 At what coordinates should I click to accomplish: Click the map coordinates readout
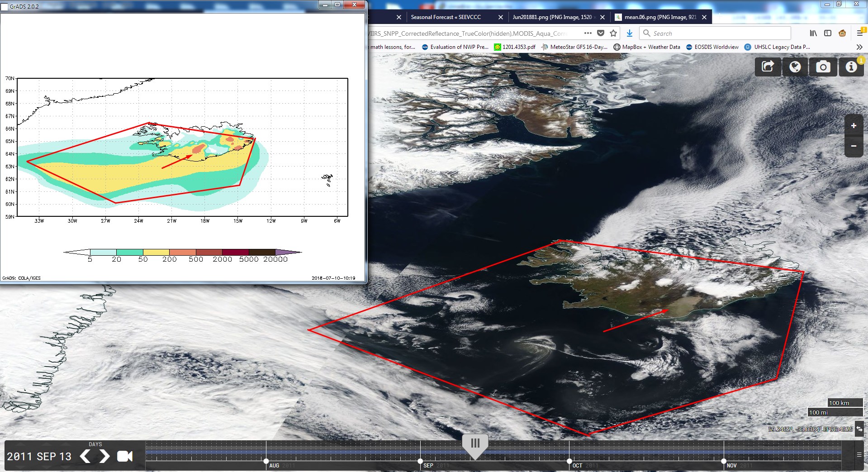click(810, 429)
